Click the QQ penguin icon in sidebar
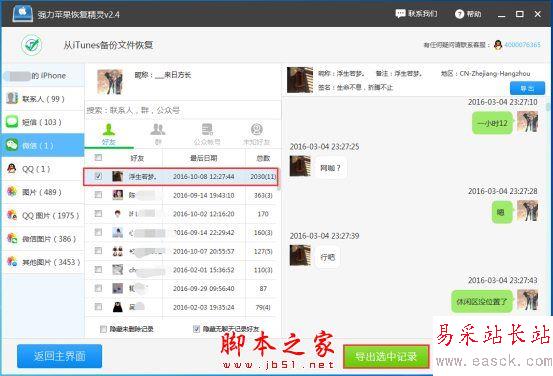 pyautogui.click(x=12, y=168)
